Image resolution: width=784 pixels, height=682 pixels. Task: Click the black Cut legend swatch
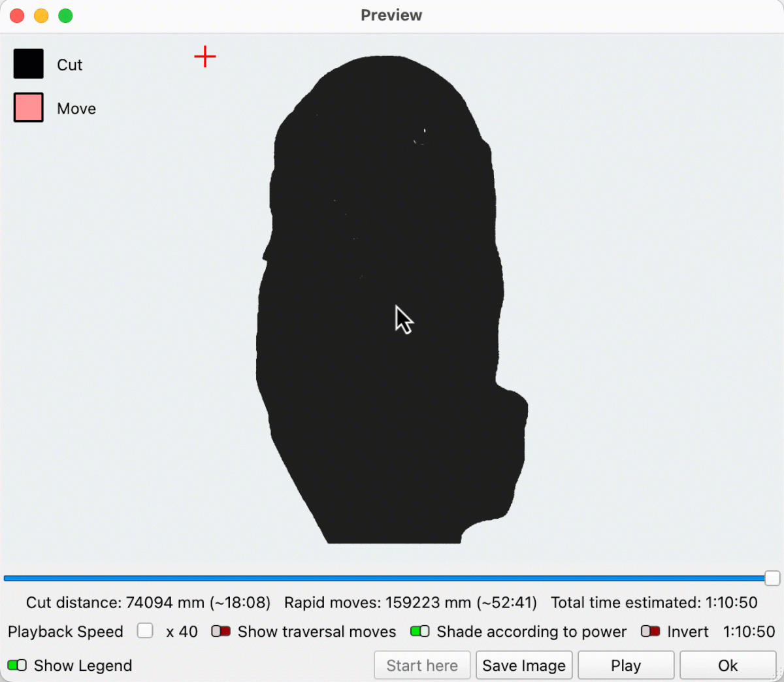(29, 64)
